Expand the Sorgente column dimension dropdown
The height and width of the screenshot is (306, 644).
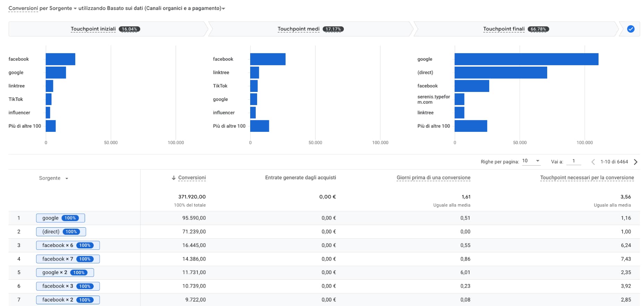67,178
